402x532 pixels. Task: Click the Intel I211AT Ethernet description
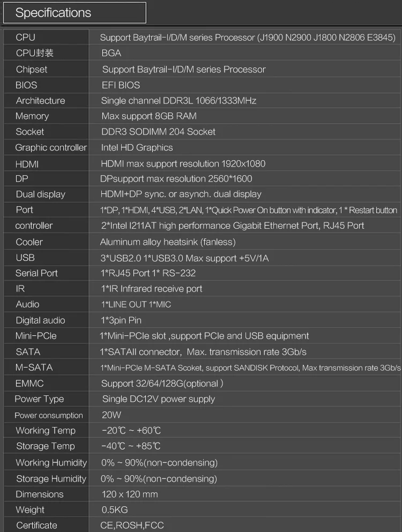pos(233,226)
